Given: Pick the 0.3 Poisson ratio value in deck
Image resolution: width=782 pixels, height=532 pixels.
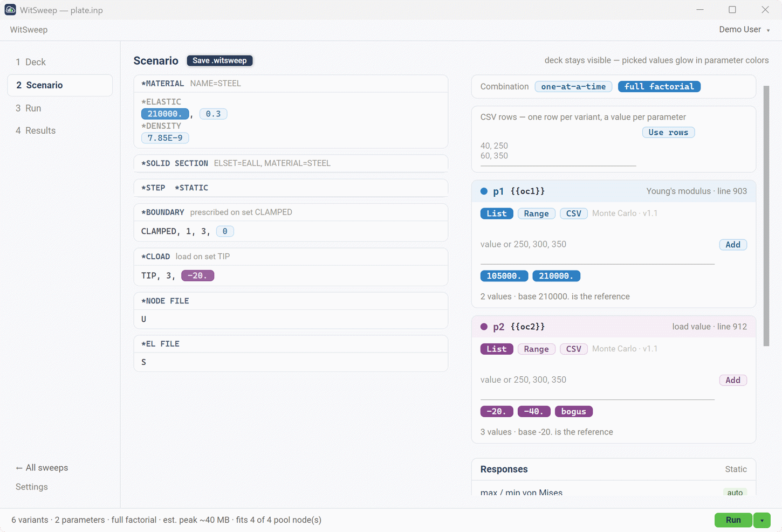Looking at the screenshot, I should (x=213, y=114).
